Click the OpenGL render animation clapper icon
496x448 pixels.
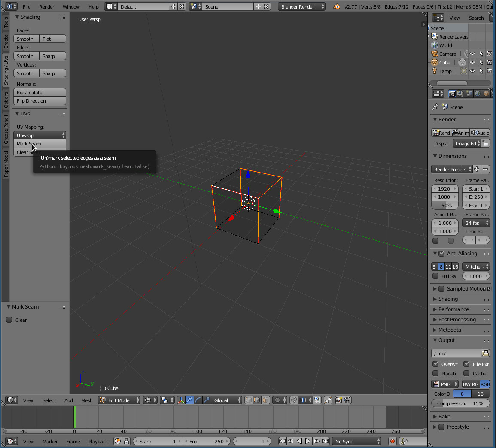(x=347, y=400)
